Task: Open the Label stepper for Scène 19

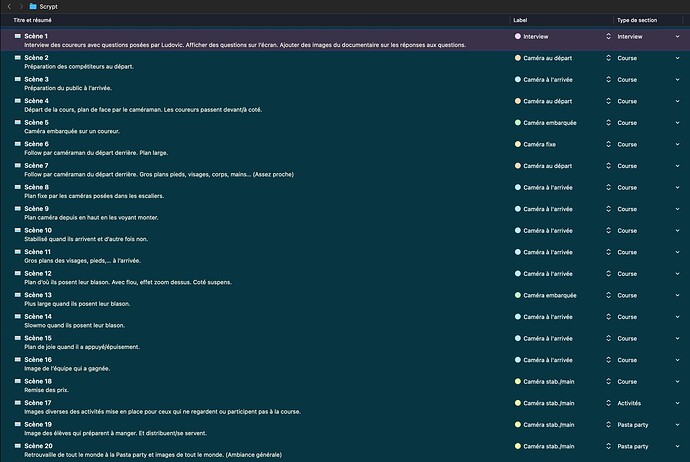Action: [x=608, y=424]
